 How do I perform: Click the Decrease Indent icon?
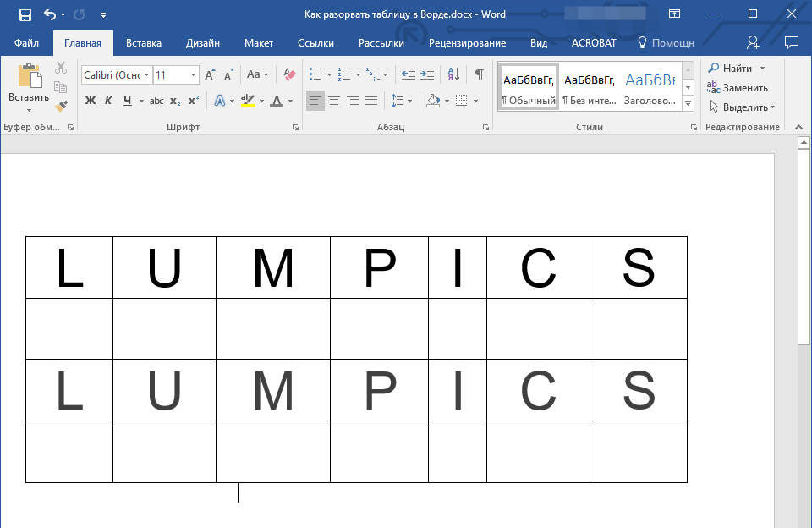(x=409, y=74)
